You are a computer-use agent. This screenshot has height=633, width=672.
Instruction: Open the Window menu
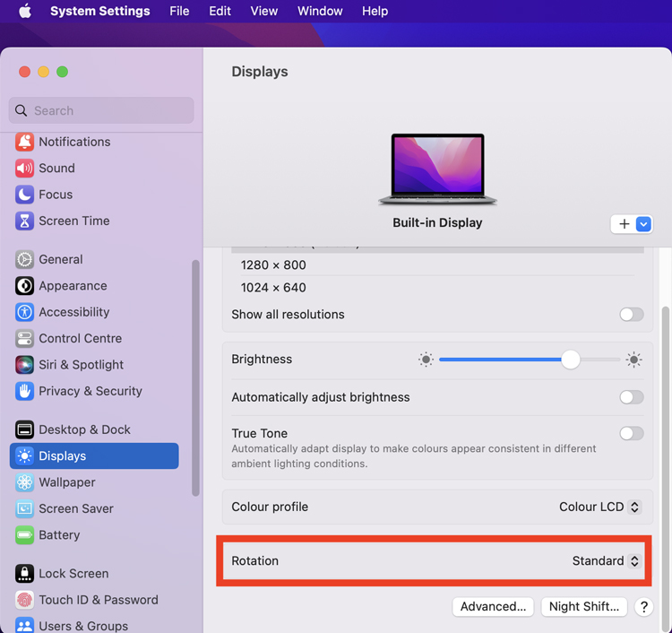point(320,11)
